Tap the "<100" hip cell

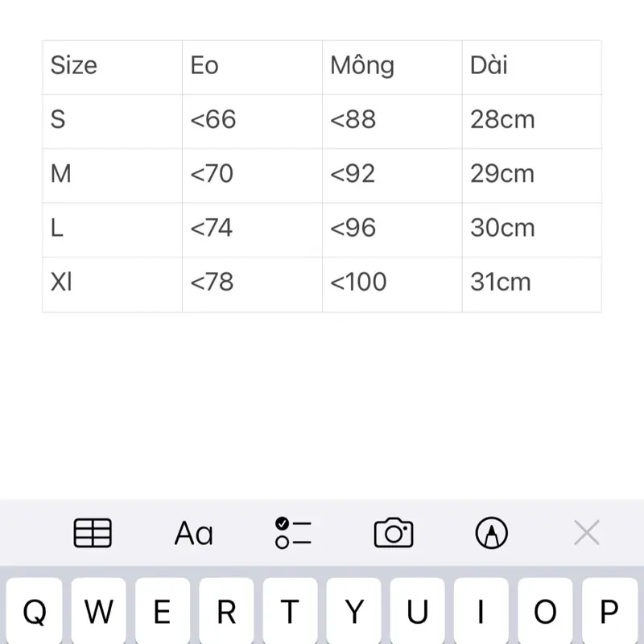pos(391,283)
